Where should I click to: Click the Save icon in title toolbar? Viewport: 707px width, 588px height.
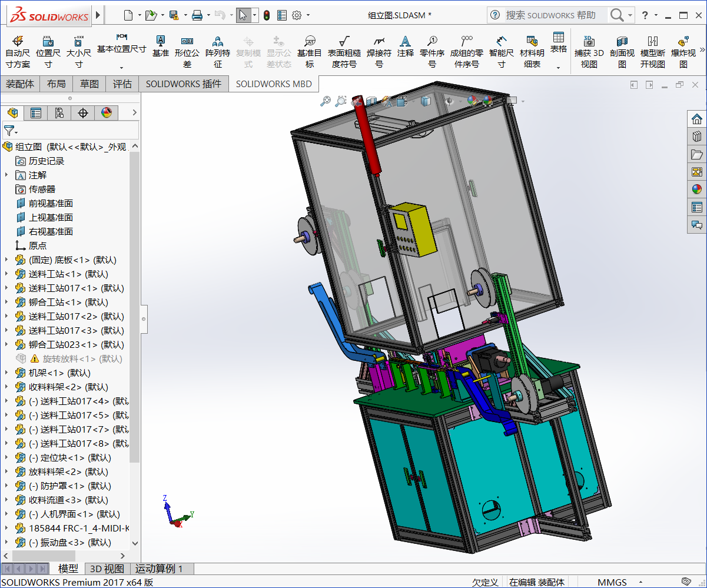[x=174, y=15]
